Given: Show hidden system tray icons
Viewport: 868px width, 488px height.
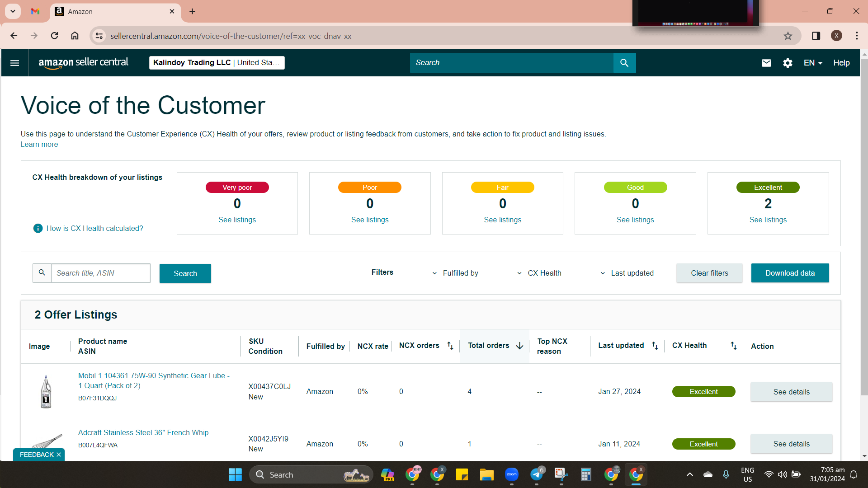Looking at the screenshot, I should coord(689,474).
